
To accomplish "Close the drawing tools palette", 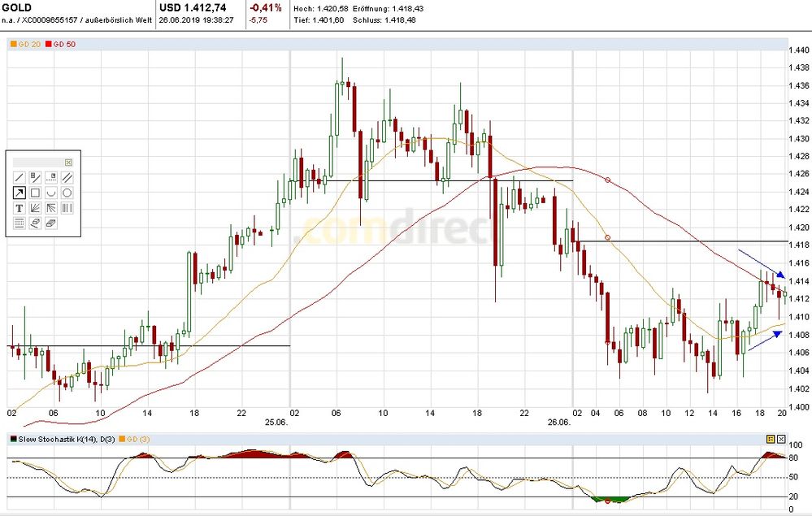I will point(68,163).
